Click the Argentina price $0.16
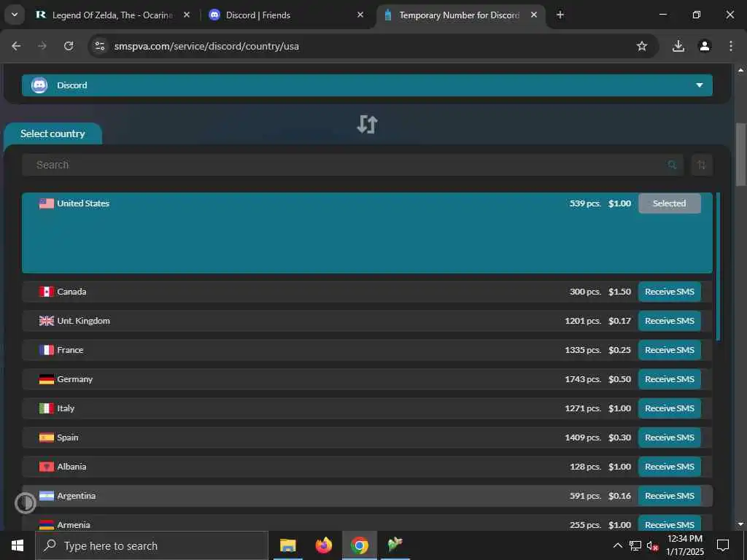The image size is (747, 560). coord(619,496)
